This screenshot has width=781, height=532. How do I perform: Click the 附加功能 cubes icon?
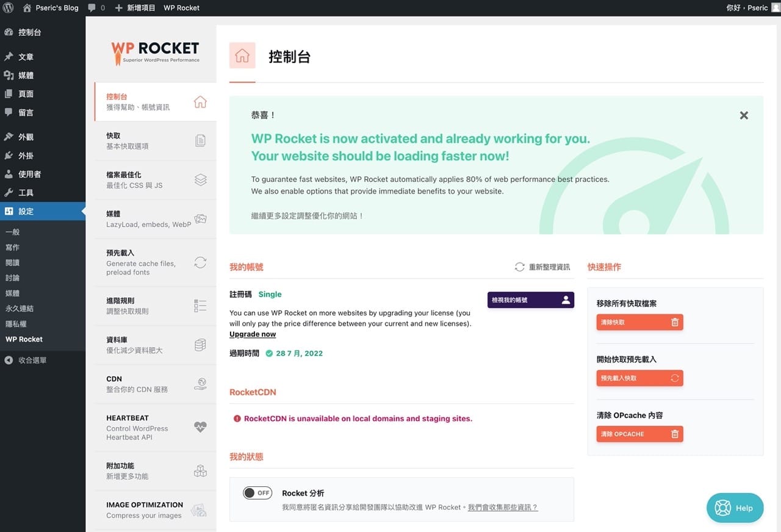point(200,470)
